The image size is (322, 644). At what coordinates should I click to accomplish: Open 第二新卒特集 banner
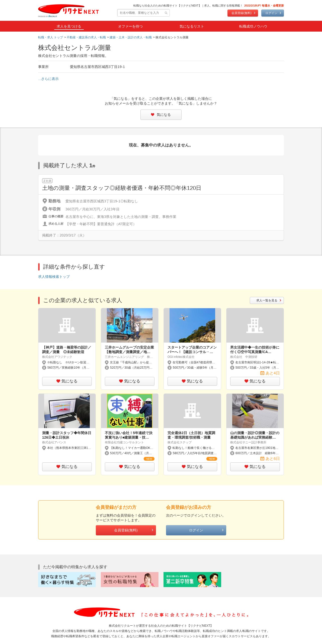click(x=192, y=579)
